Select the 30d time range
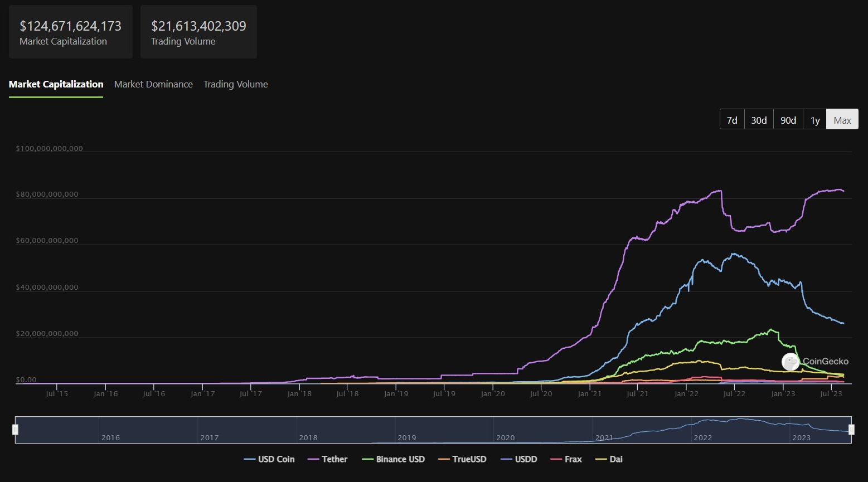Viewport: 868px width, 482px height. 759,120
